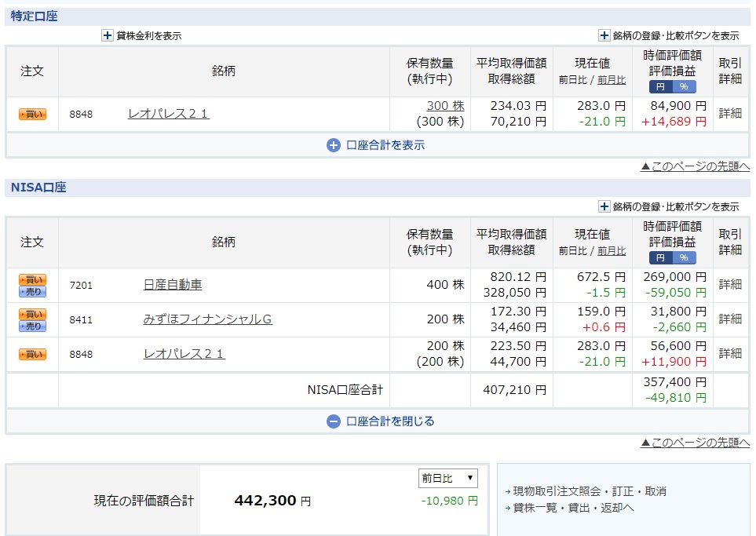The width and height of the screenshot is (756, 536).
Task: Switch to % display in 特定口座 header
Action: tap(684, 87)
